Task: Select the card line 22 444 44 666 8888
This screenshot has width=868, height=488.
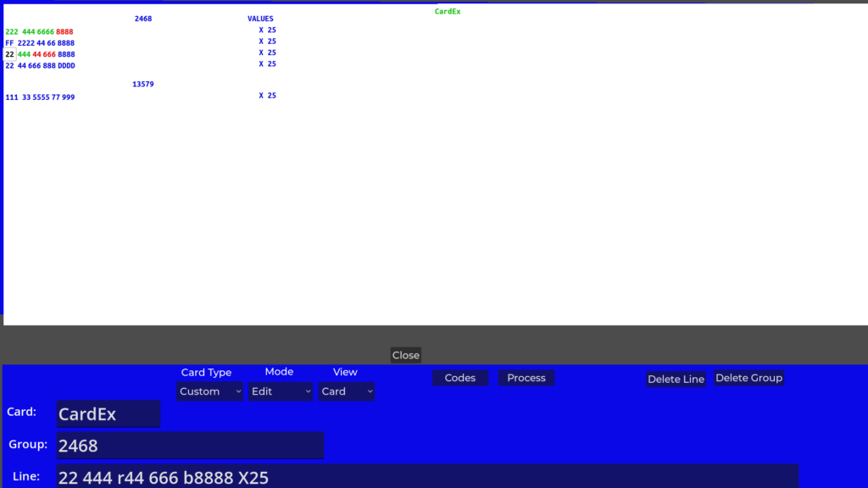Action: 40,54
